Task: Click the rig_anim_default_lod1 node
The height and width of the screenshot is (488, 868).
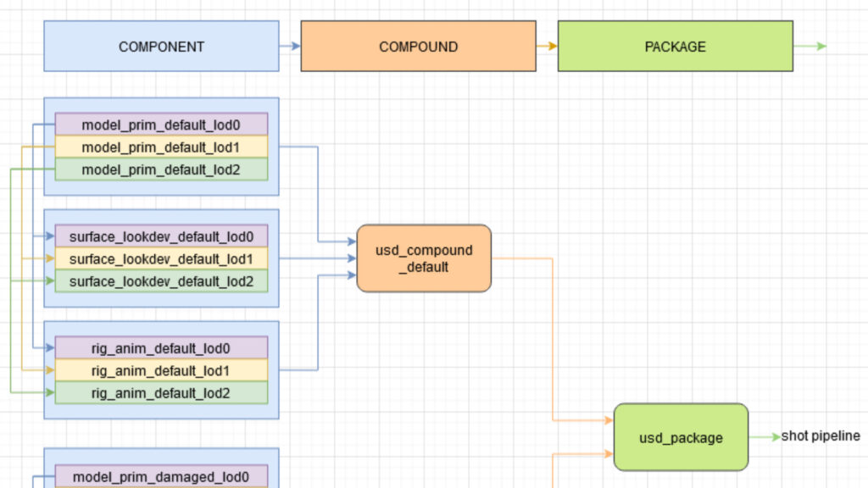Action: pyautogui.click(x=161, y=370)
